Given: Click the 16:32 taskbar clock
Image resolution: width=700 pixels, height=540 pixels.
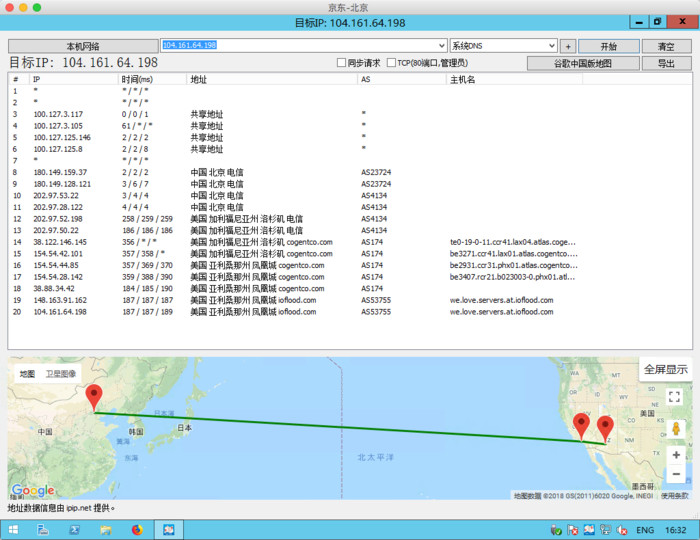Looking at the screenshot, I should pos(675,530).
